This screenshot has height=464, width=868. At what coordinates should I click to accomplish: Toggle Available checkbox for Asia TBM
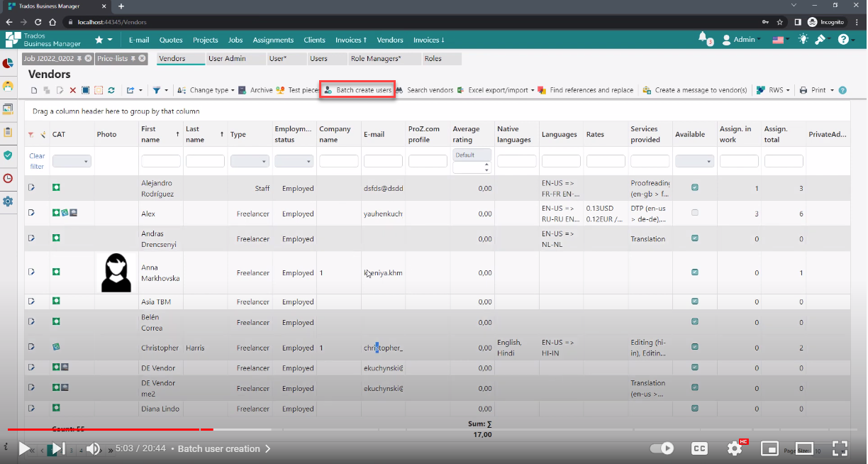(695, 302)
